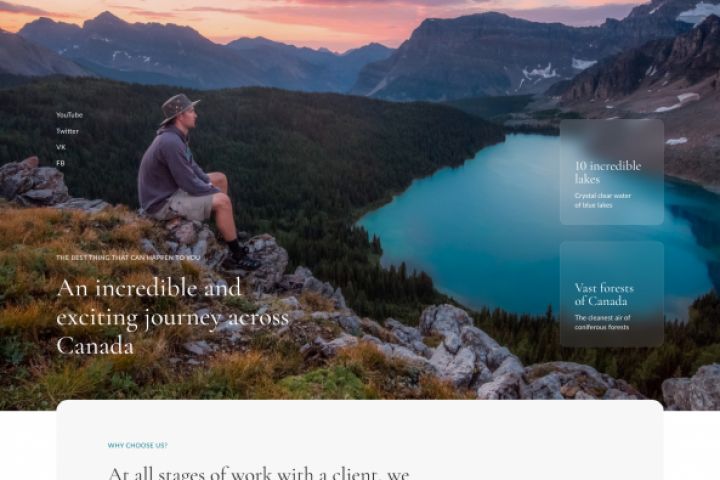Open the FB social link
This screenshot has height=480, width=720.
click(61, 163)
